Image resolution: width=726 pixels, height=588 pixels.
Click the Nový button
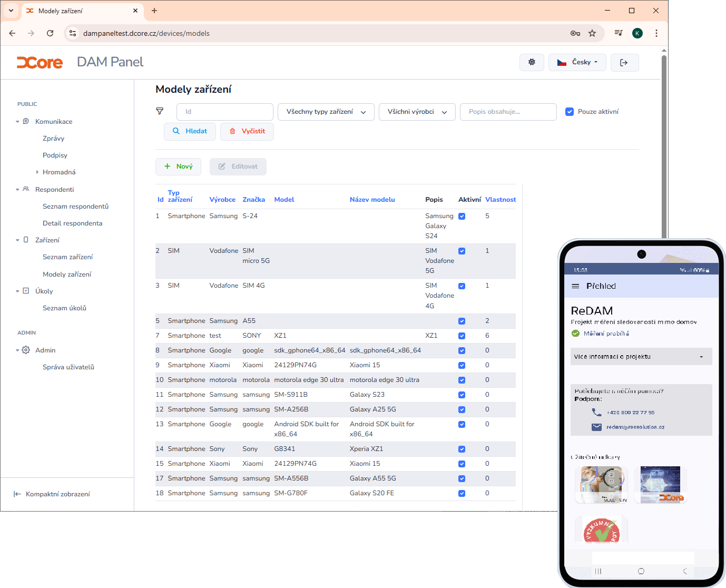coord(178,166)
